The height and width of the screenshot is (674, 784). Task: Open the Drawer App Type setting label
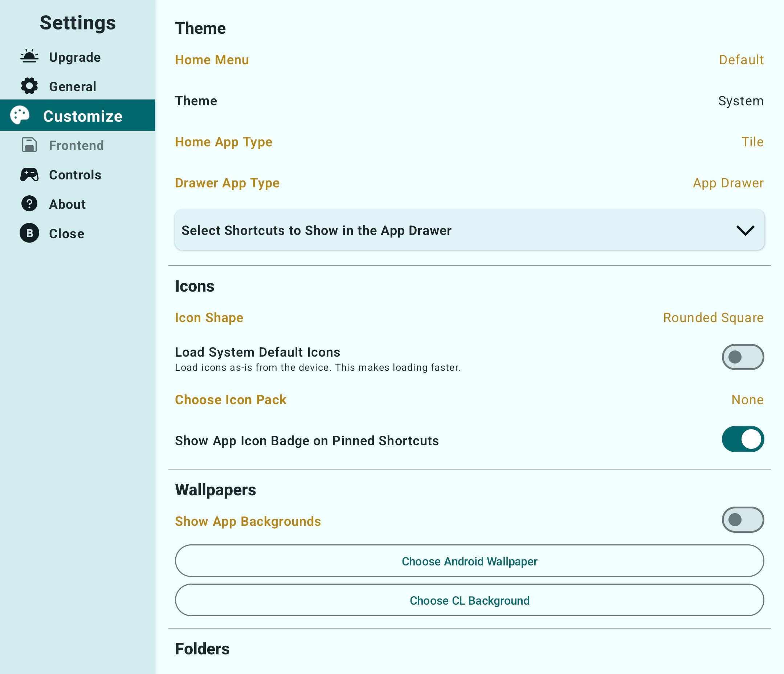[x=227, y=183]
